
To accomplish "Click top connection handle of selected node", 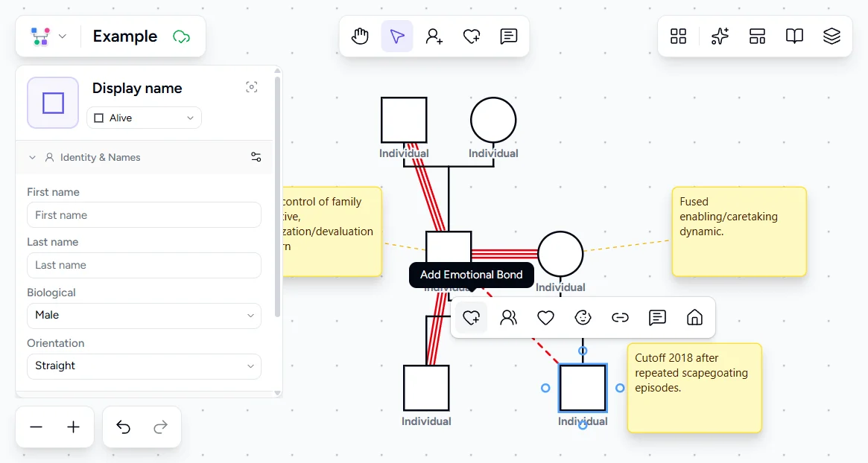I will [x=583, y=351].
